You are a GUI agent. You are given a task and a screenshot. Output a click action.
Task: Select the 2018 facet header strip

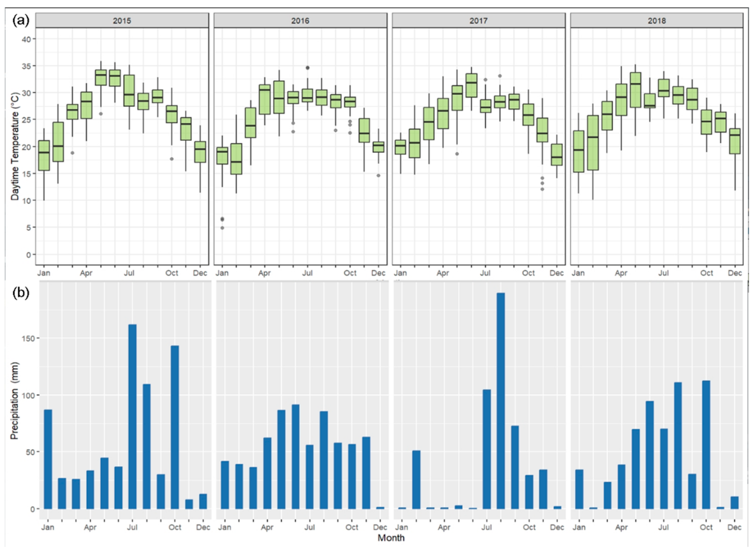coord(656,21)
